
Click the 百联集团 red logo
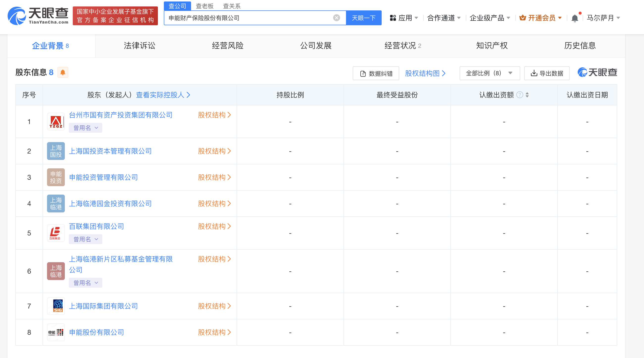pyautogui.click(x=56, y=233)
